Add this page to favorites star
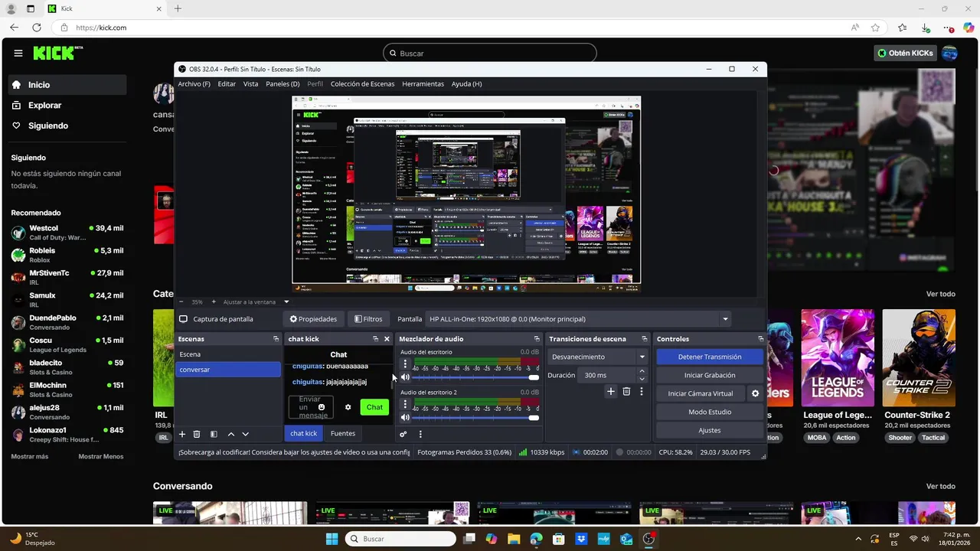 click(x=875, y=28)
